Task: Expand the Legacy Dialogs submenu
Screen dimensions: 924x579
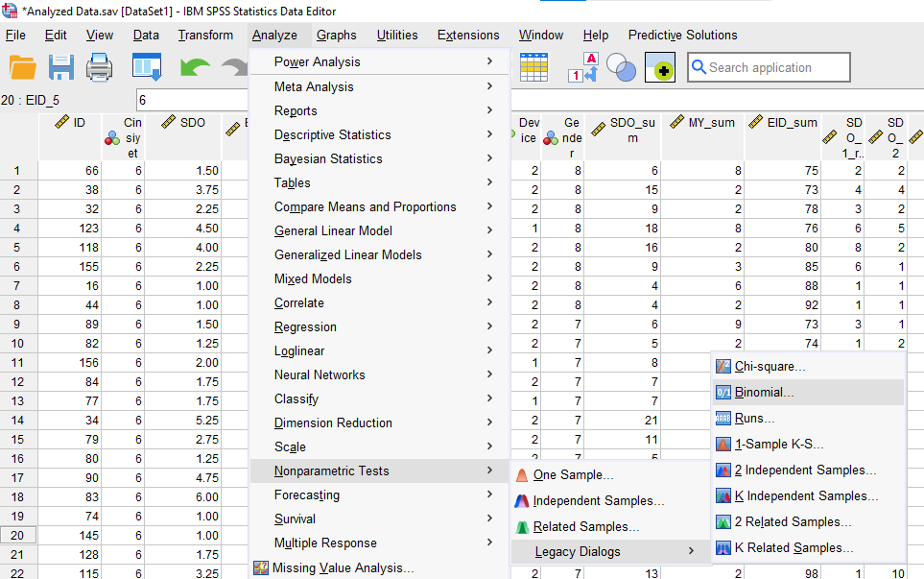Action: [610, 552]
